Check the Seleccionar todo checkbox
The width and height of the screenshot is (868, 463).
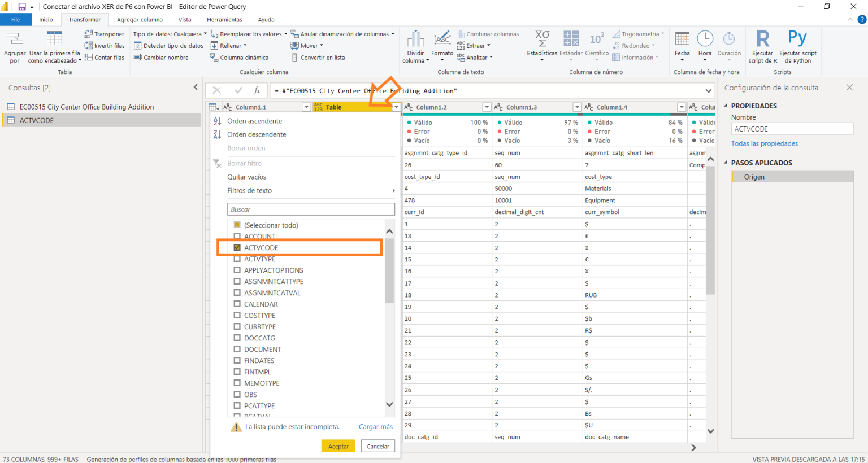coord(237,225)
